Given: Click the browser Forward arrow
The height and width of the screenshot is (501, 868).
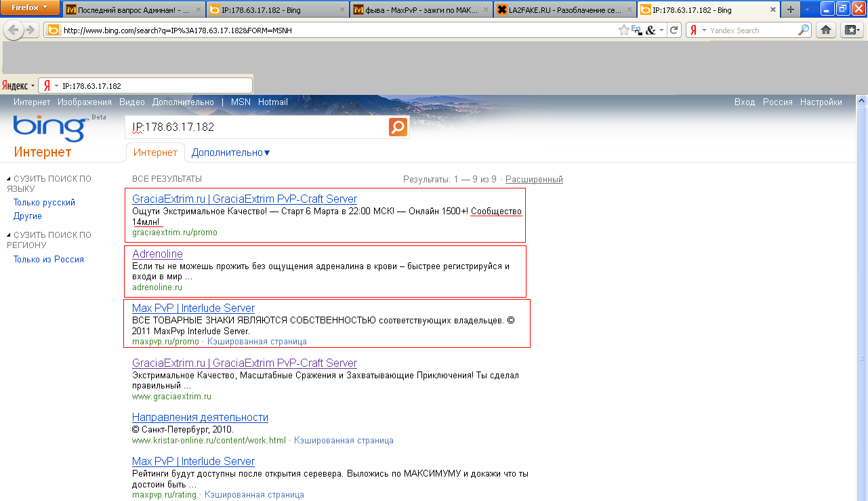Looking at the screenshot, I should 30,31.
